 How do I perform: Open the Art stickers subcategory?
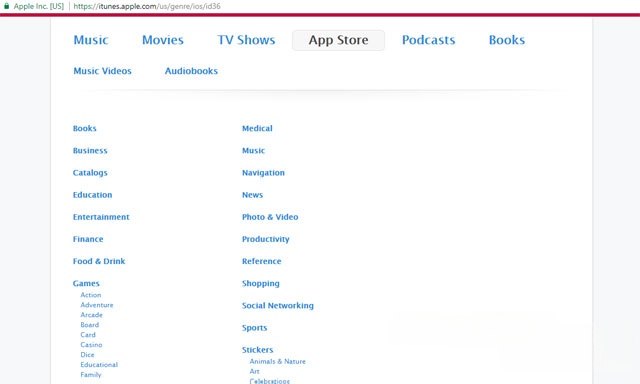point(254,371)
